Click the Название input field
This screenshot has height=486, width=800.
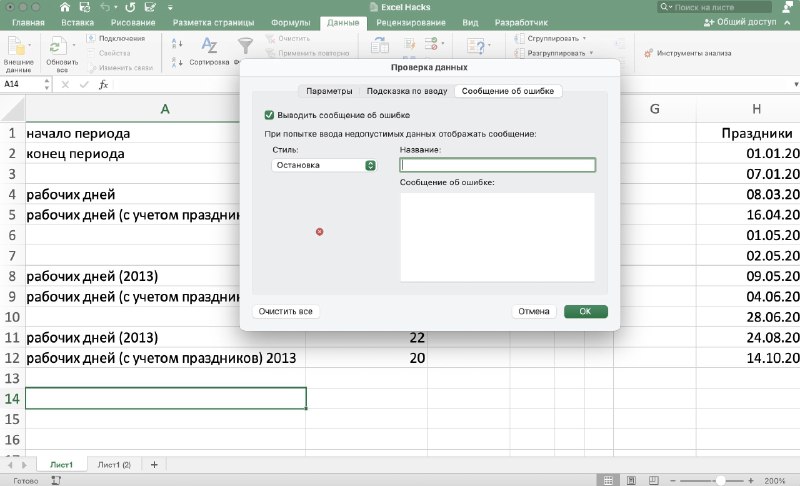(497, 165)
